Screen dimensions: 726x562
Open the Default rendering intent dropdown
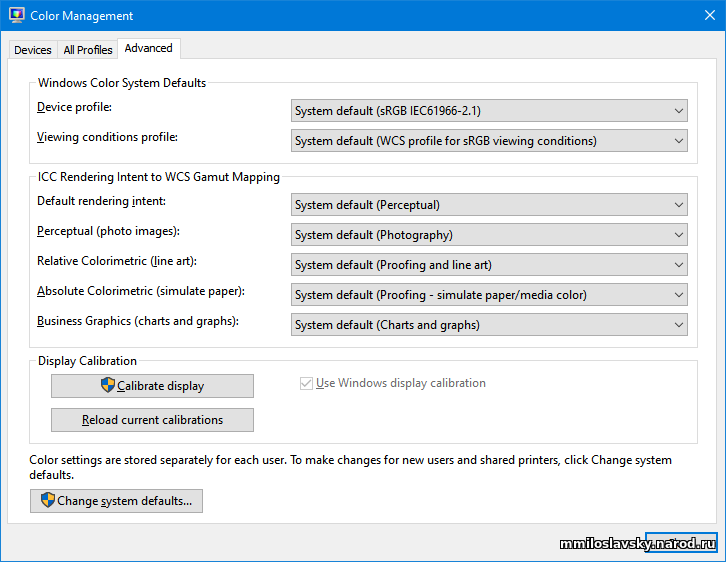[489, 205]
